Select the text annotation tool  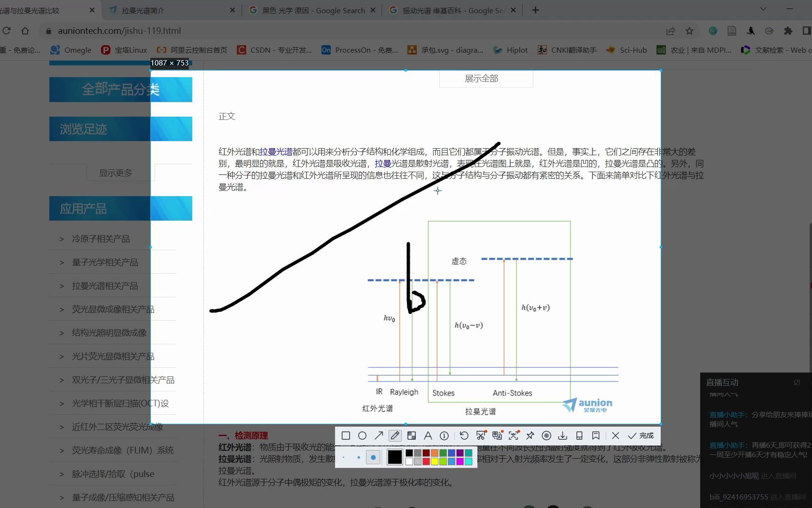pos(428,436)
